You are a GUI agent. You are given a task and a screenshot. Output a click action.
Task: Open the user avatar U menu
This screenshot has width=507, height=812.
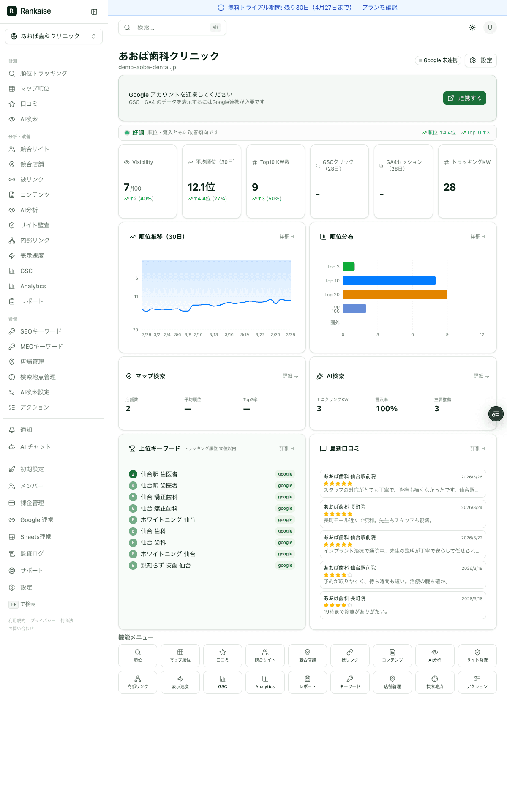tap(490, 27)
